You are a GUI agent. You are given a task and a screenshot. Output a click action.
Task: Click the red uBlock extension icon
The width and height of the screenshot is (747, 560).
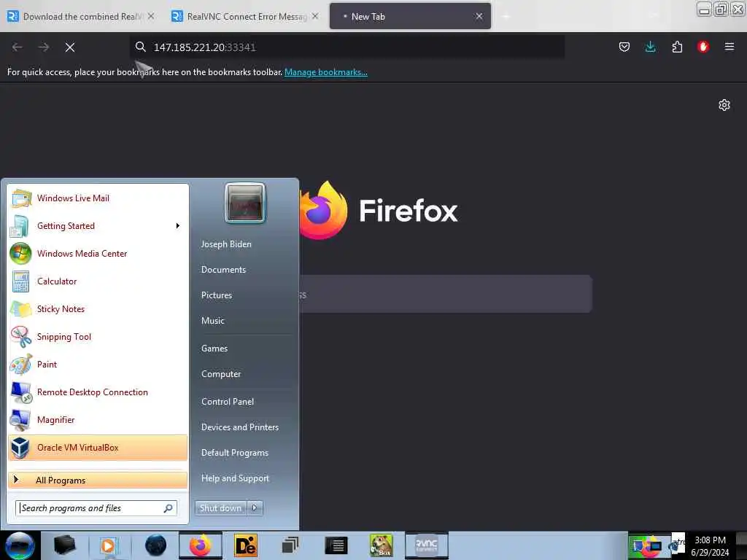point(703,47)
